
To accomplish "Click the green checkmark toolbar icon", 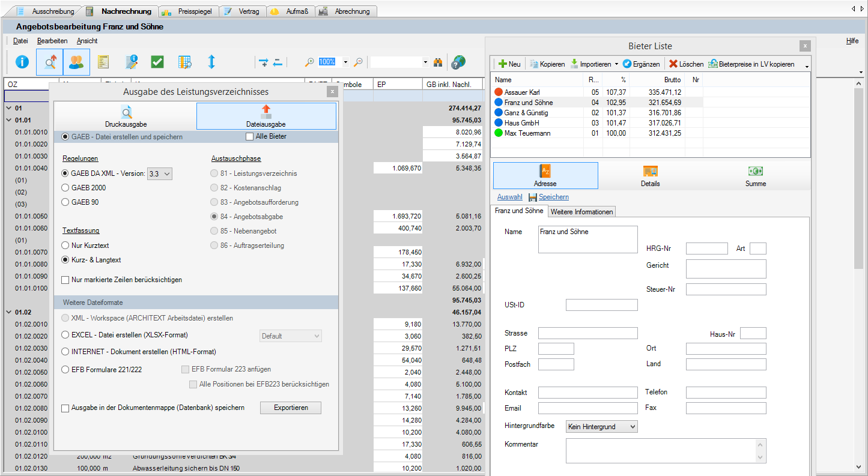I will point(157,62).
